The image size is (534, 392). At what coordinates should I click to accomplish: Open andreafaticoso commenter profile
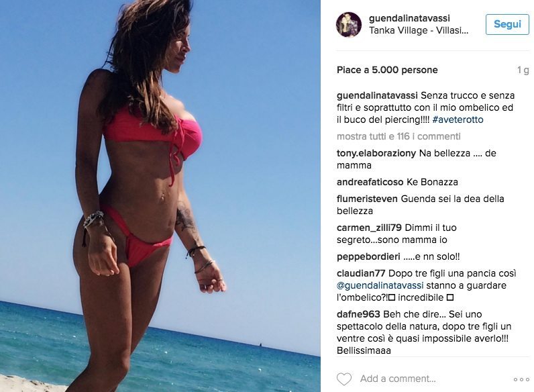[x=370, y=182]
